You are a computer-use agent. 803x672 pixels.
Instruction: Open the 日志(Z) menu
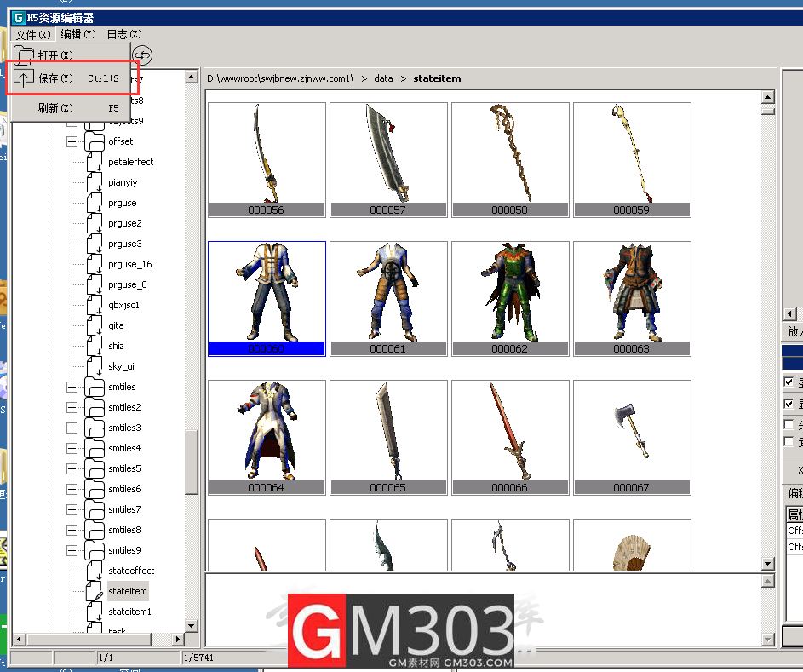click(124, 34)
